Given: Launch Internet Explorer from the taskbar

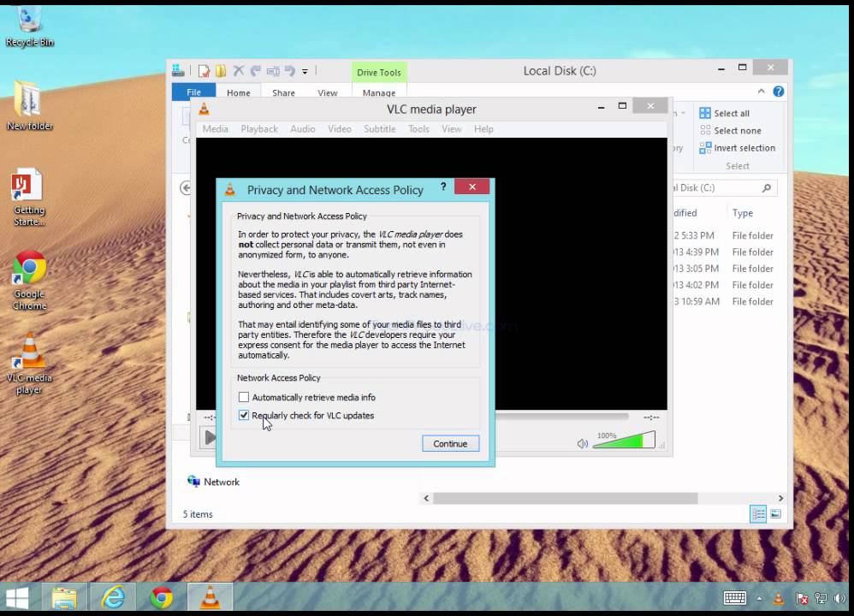Looking at the screenshot, I should point(113,598).
